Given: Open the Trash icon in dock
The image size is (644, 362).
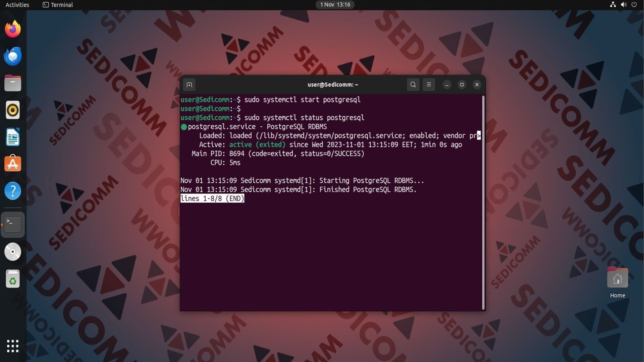Looking at the screenshot, I should [x=13, y=279].
